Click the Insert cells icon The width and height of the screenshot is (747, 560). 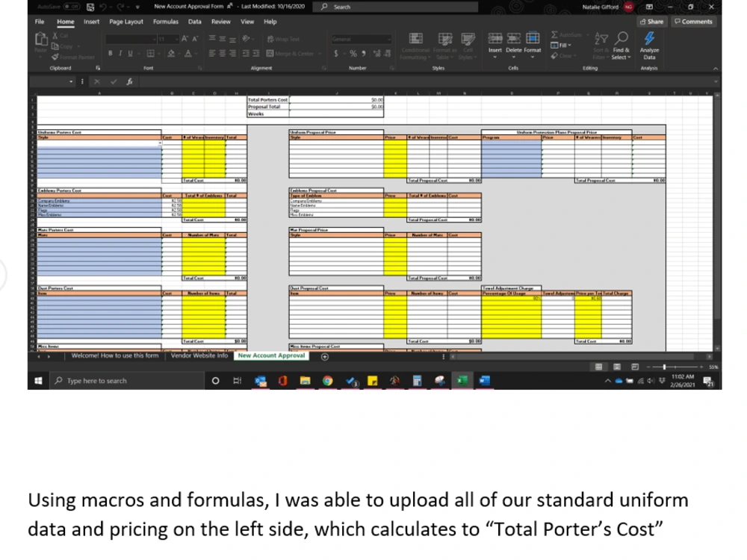(495, 39)
